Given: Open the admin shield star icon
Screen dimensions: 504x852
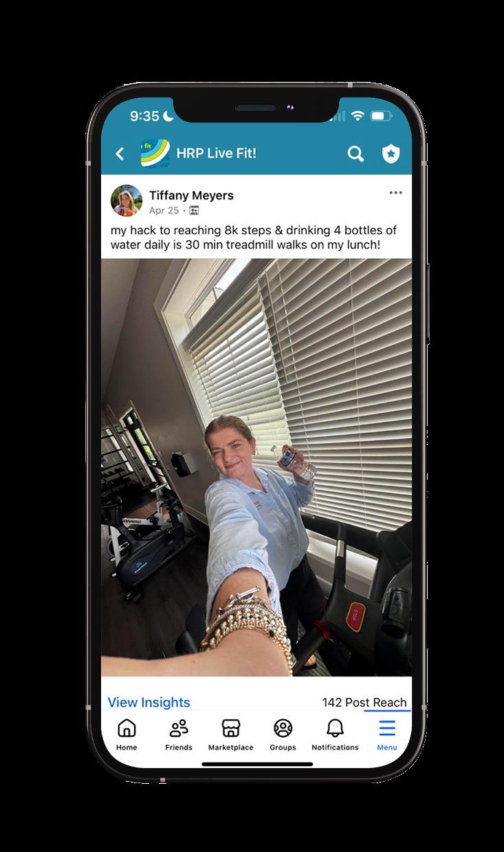Looking at the screenshot, I should coord(391,153).
